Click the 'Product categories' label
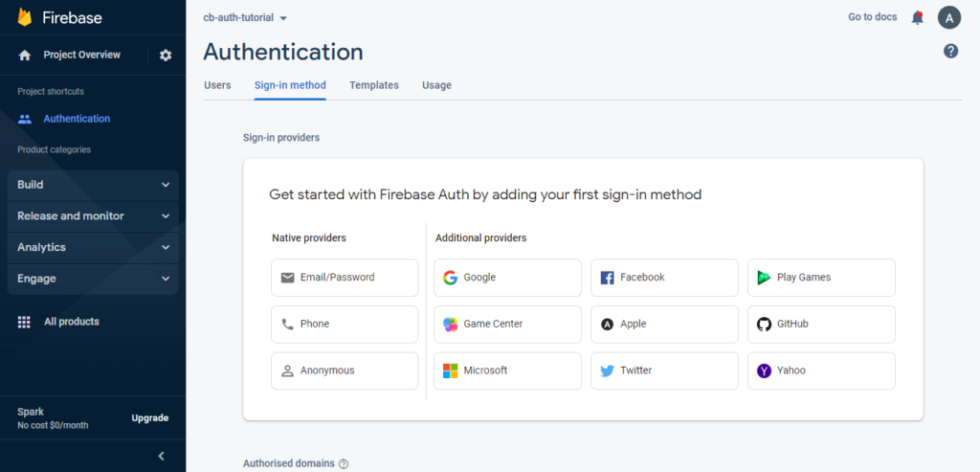The image size is (980, 472). 54,150
